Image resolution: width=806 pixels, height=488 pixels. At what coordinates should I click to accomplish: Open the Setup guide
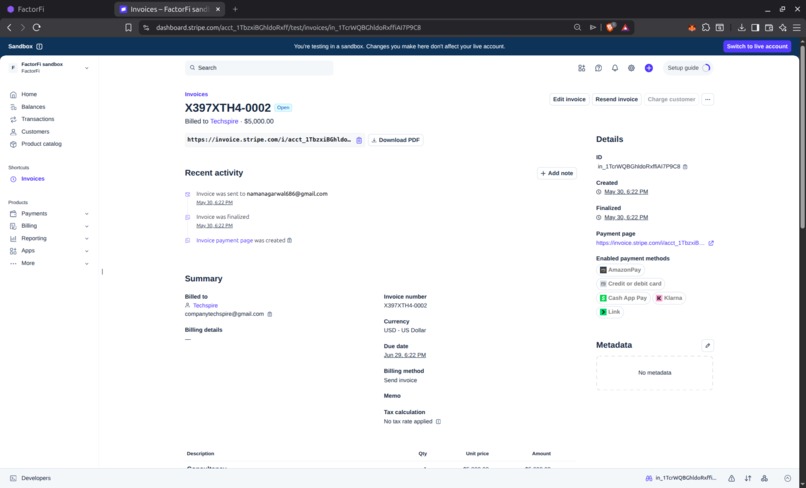[688, 68]
